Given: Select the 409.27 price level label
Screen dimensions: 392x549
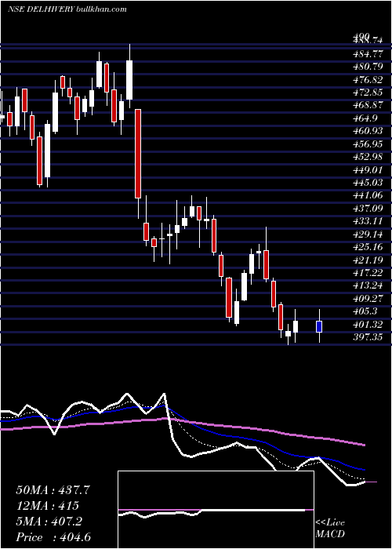Looking at the screenshot, I should point(368,300).
